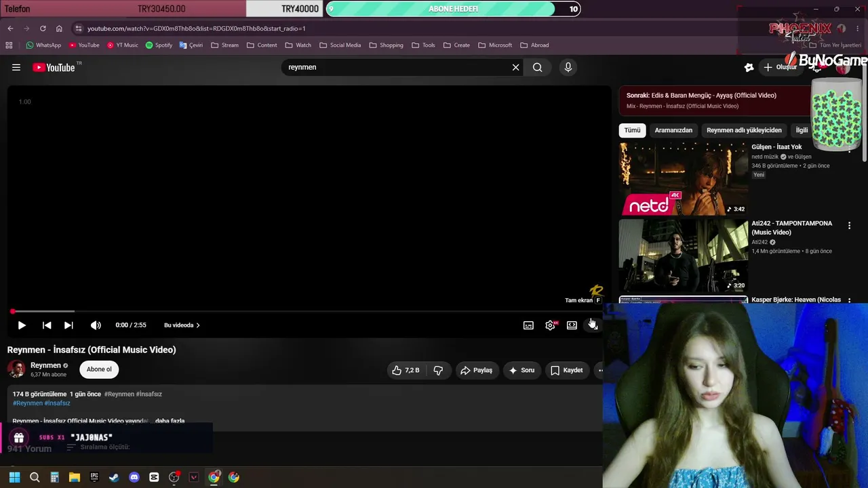Dislike the video
This screenshot has height=488, width=868.
coord(438,370)
